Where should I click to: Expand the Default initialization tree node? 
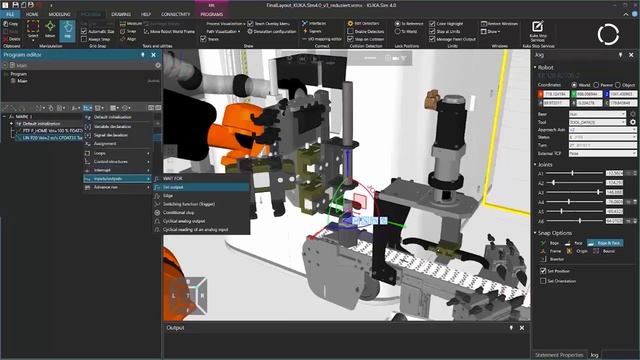(x=11, y=123)
